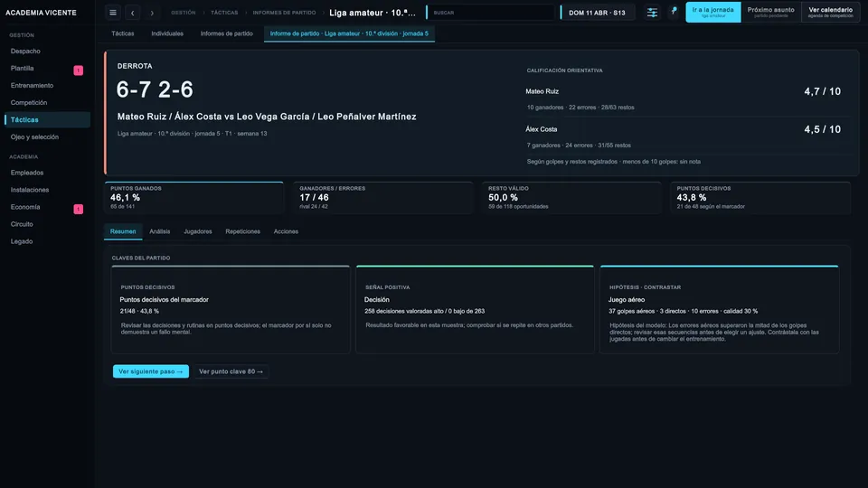Click Ver siguiente paso button
868x488 pixels.
(x=151, y=371)
